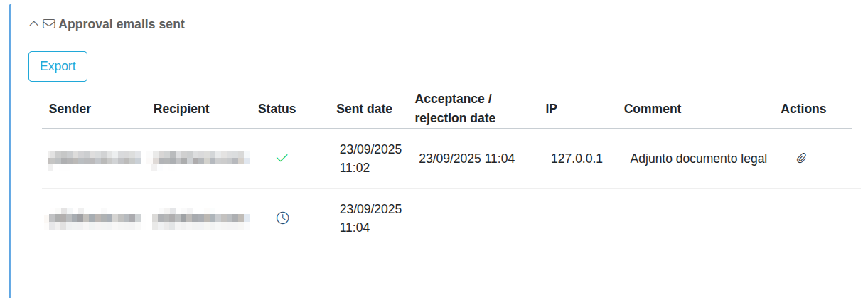Image resolution: width=868 pixels, height=298 pixels.
Task: Click the Acceptance / rejection date header
Action: pyautogui.click(x=455, y=108)
